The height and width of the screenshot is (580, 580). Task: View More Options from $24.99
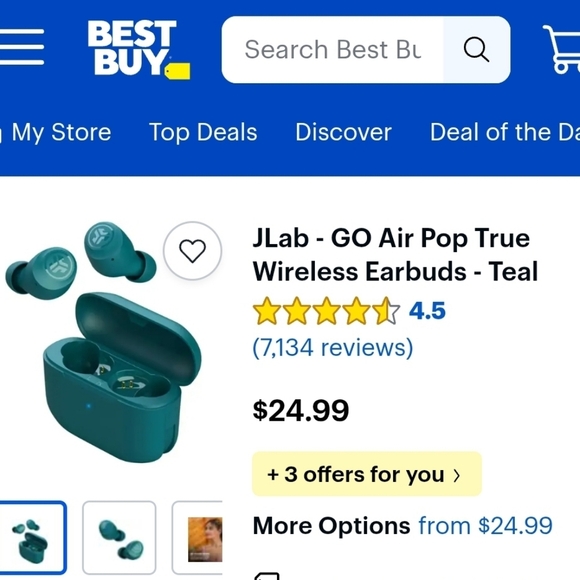pos(402,526)
